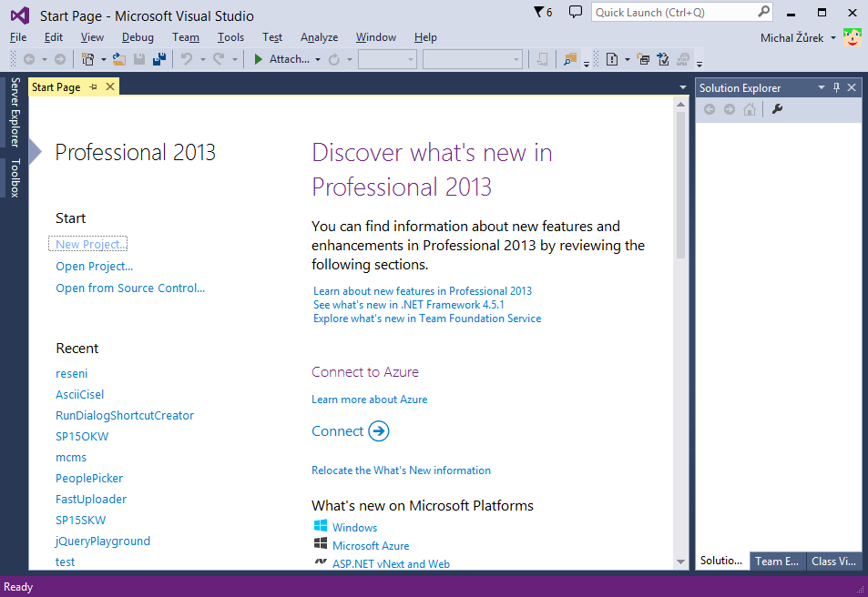Click Learn more about Azure

tap(369, 399)
